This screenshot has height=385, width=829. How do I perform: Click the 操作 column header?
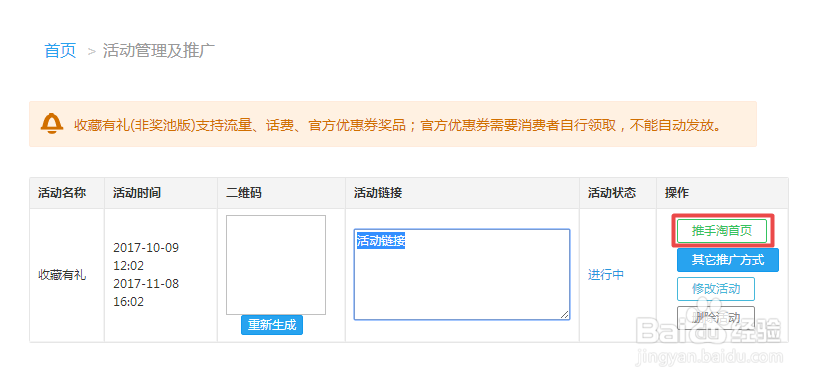tap(677, 193)
